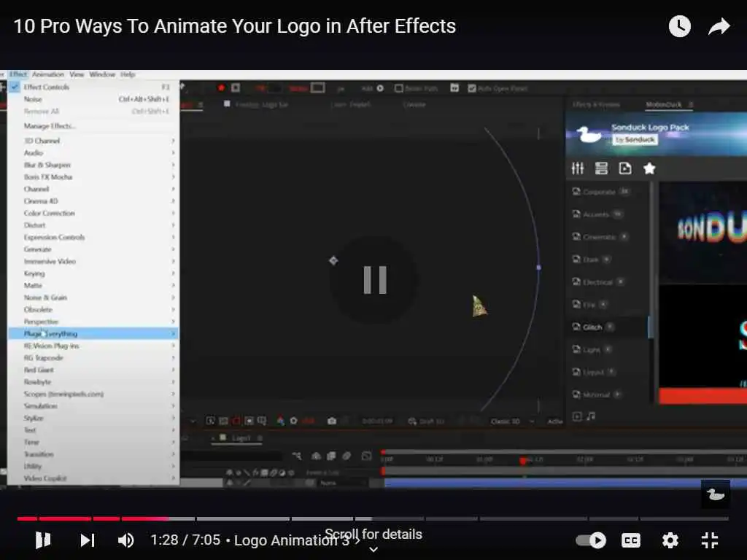The width and height of the screenshot is (747, 560).
Task: Click the Add shape circle button
Action: click(x=380, y=88)
